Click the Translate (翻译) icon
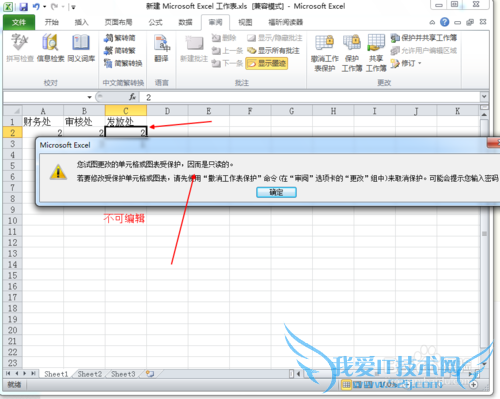The width and height of the screenshot is (500, 399). 161,48
